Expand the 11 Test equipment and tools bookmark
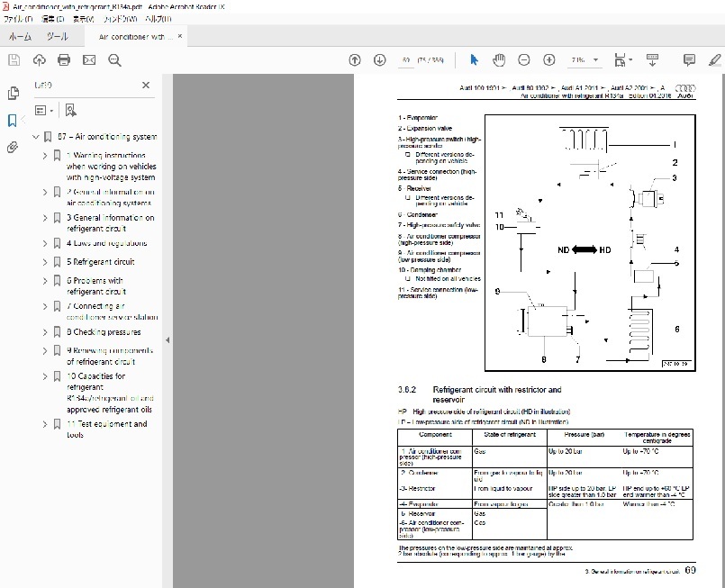Viewport: 725px width, 588px height. 45,424
